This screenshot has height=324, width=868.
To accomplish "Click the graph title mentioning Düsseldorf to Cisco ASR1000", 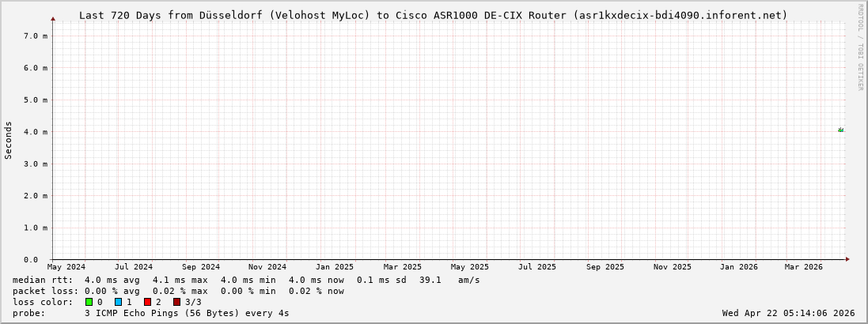I will (x=433, y=15).
